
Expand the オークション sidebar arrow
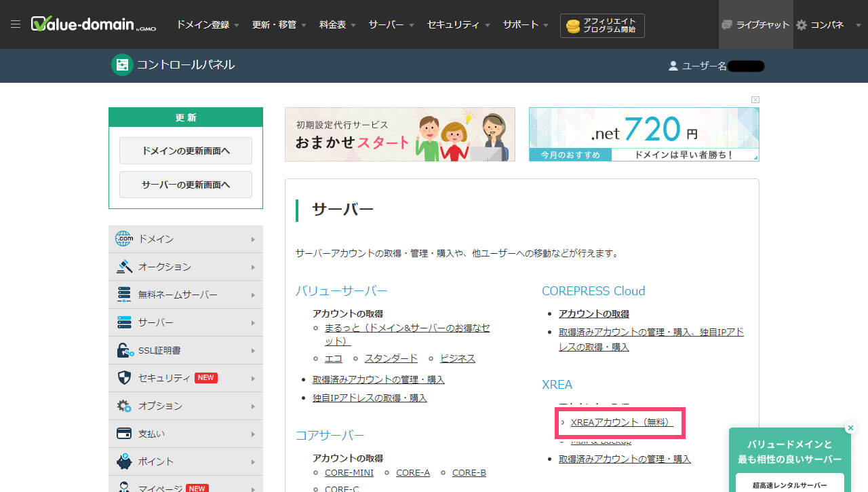point(253,267)
